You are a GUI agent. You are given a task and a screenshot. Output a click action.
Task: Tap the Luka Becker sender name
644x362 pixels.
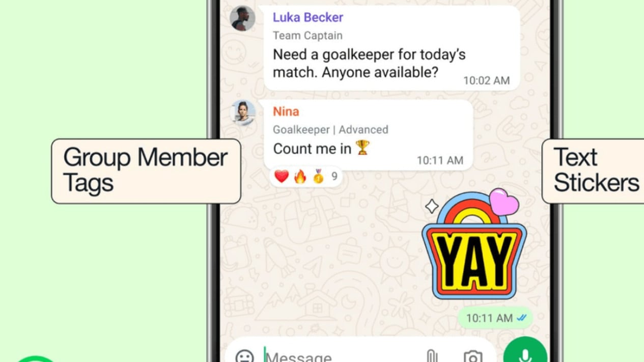(x=308, y=17)
